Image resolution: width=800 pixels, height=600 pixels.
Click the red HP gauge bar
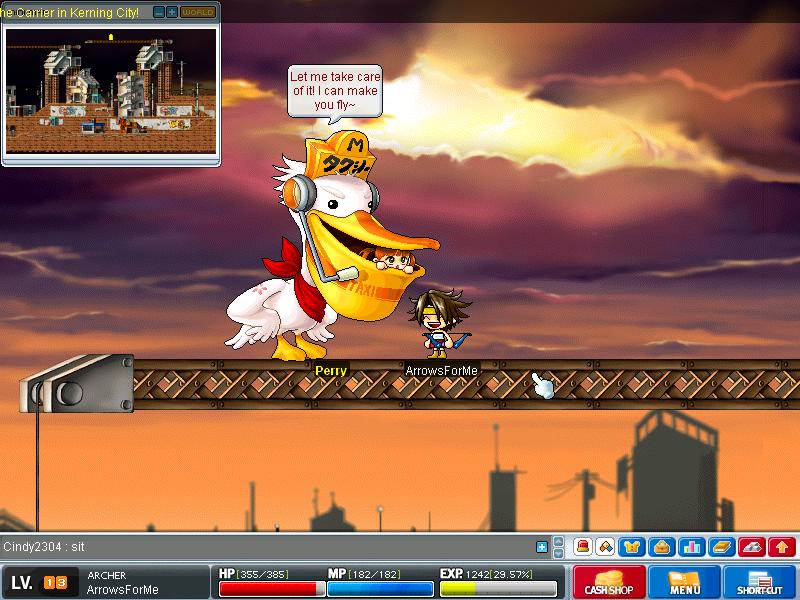(x=272, y=589)
